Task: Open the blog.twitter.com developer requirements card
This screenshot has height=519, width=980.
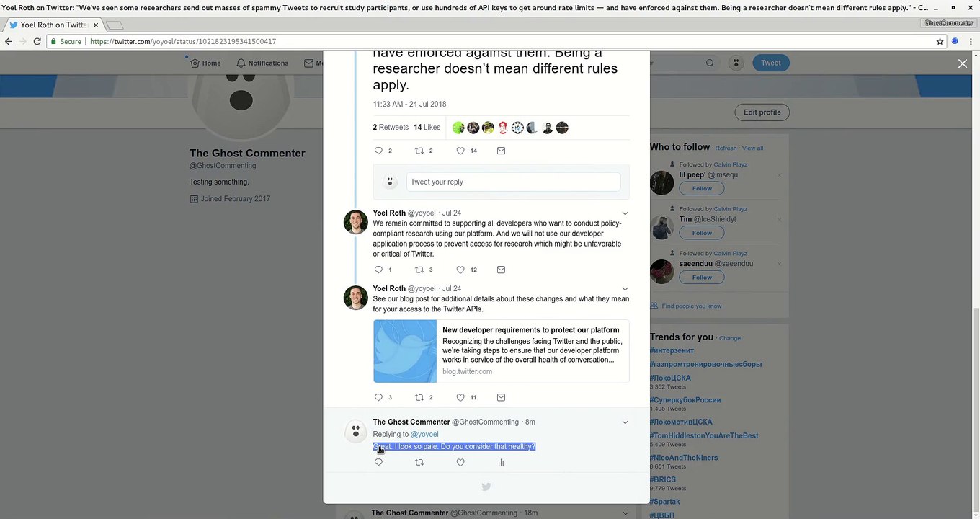Action: 501,351
